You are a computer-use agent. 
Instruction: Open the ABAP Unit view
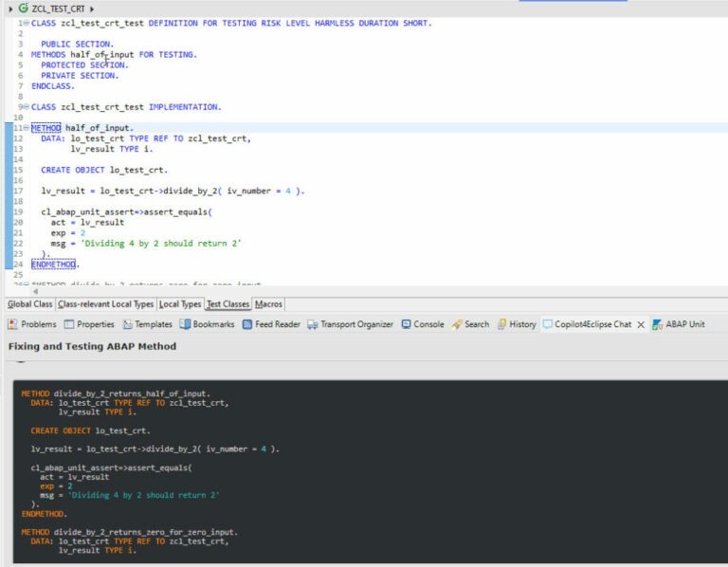[x=684, y=324]
